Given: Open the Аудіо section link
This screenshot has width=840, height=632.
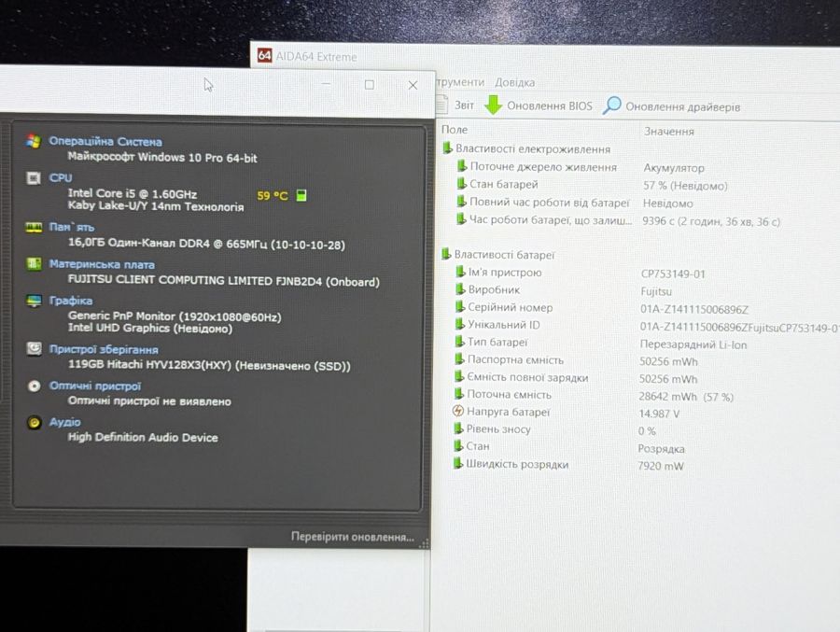Looking at the screenshot, I should tap(64, 422).
